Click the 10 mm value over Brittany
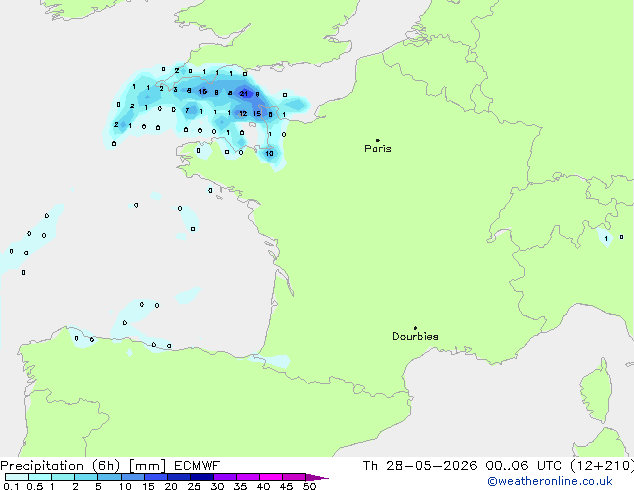 pyautogui.click(x=269, y=153)
